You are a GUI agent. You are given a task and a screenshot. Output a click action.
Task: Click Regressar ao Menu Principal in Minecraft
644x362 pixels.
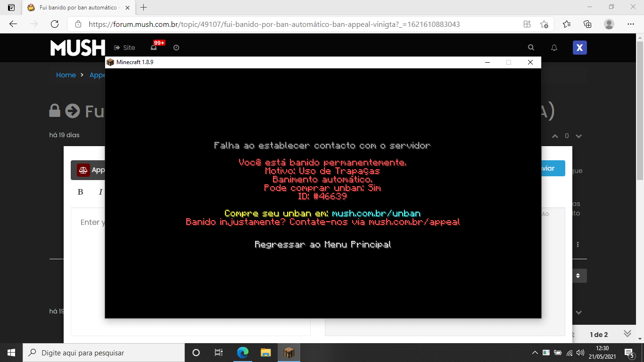323,245
